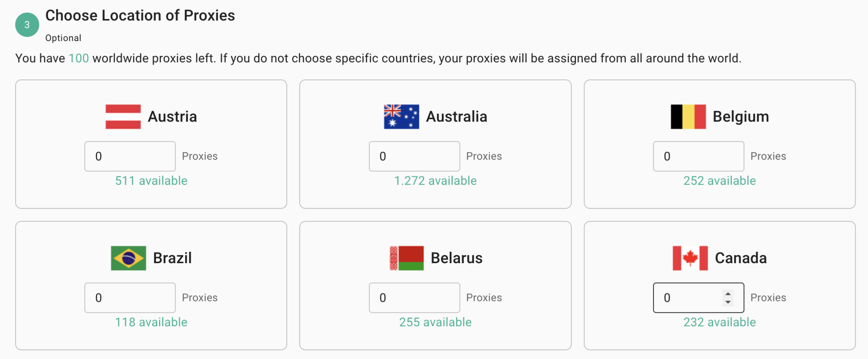Click the Brazil flag icon
Screen dimensions: 868x359
tap(128, 258)
